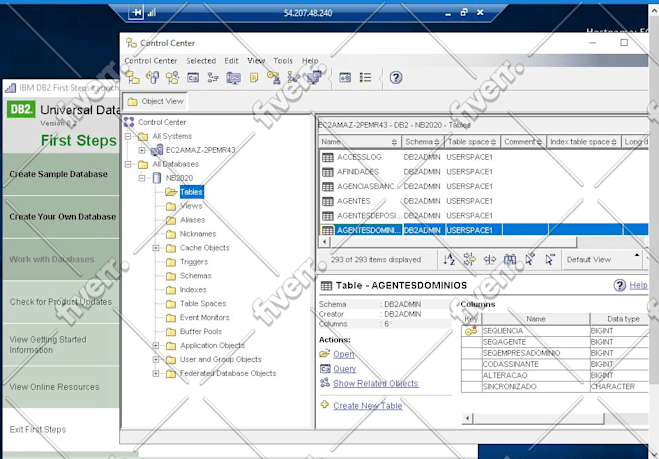Expand the Federated Database Objects folder
659x459 pixels.
[x=156, y=373]
